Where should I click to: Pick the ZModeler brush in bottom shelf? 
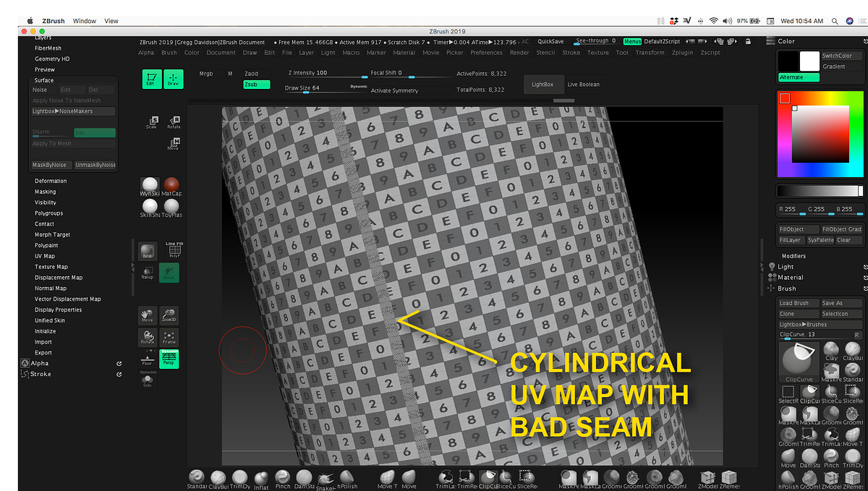[709, 479]
